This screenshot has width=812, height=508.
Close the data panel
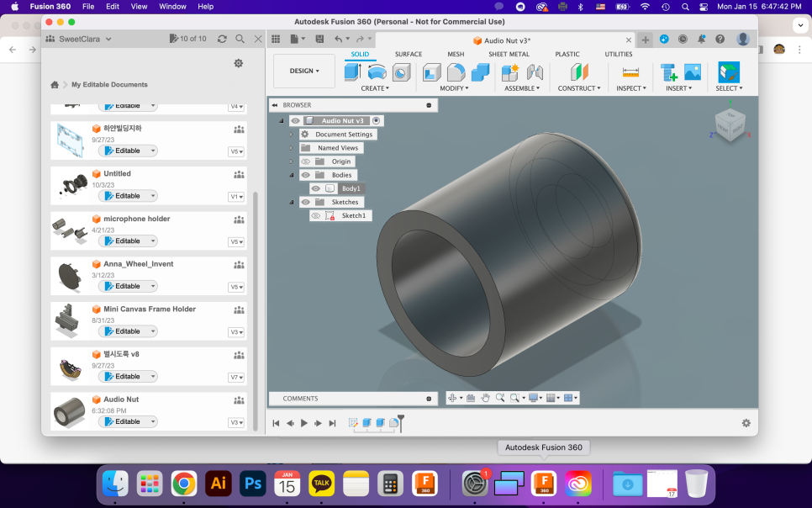(x=258, y=39)
